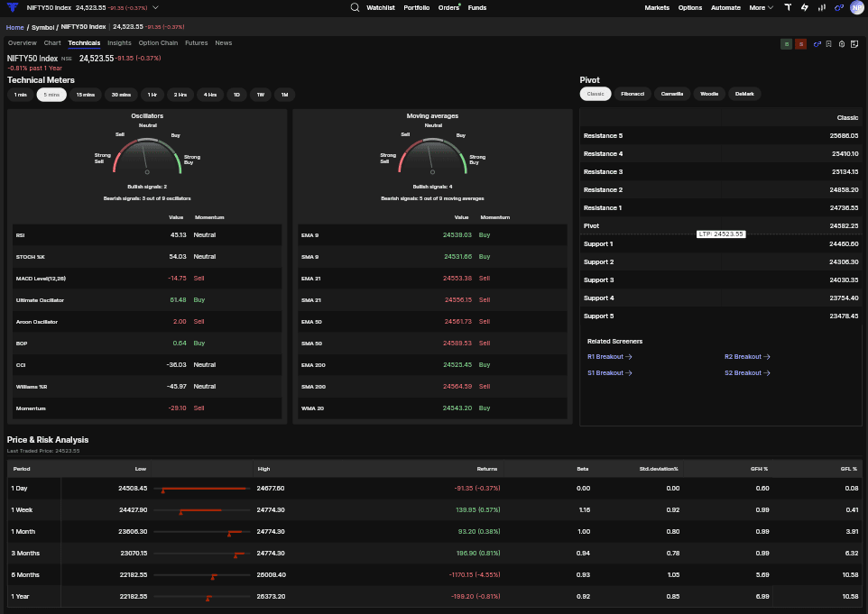Screen dimensions: 868x614
Task: Open the bar chart signal icon
Action: [821, 7]
